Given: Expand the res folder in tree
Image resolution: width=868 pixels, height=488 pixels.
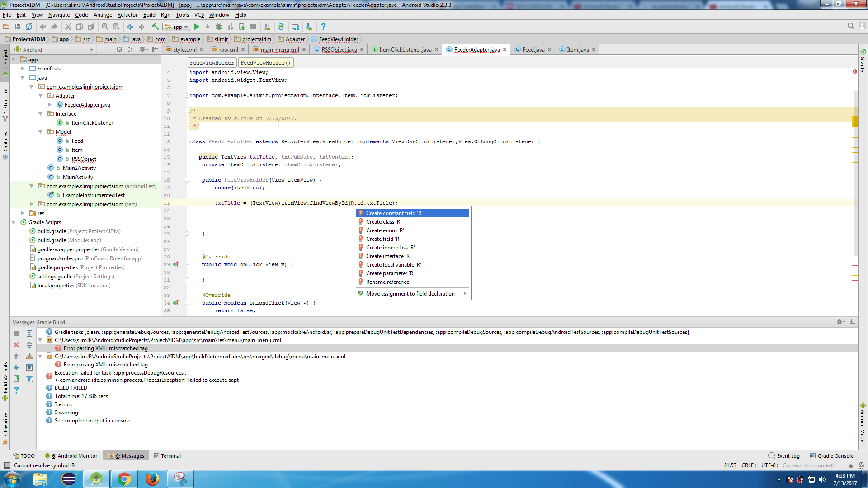Looking at the screenshot, I should point(23,213).
